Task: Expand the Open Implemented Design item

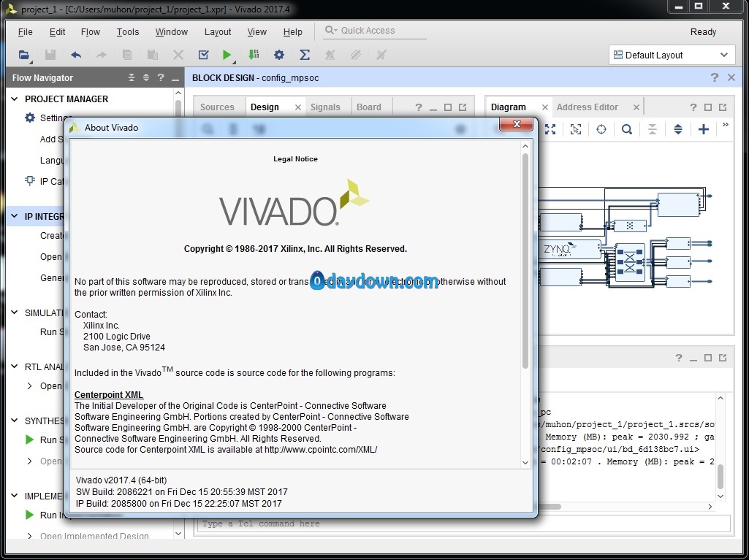Action: 30,536
